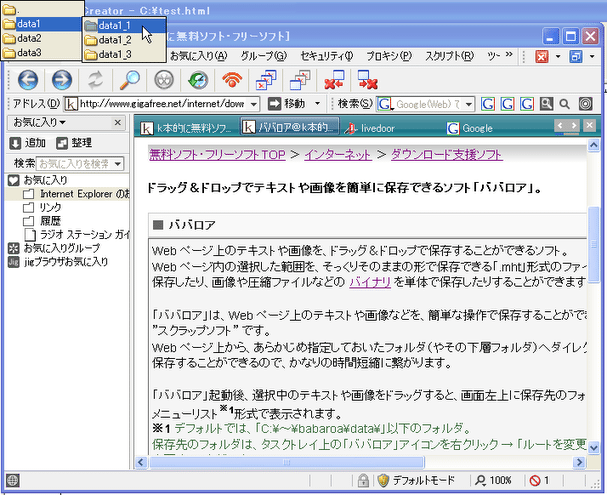Screen dimensions: 607x495
Task: Expand the menu bar overflow chevron
Action: click(x=509, y=55)
